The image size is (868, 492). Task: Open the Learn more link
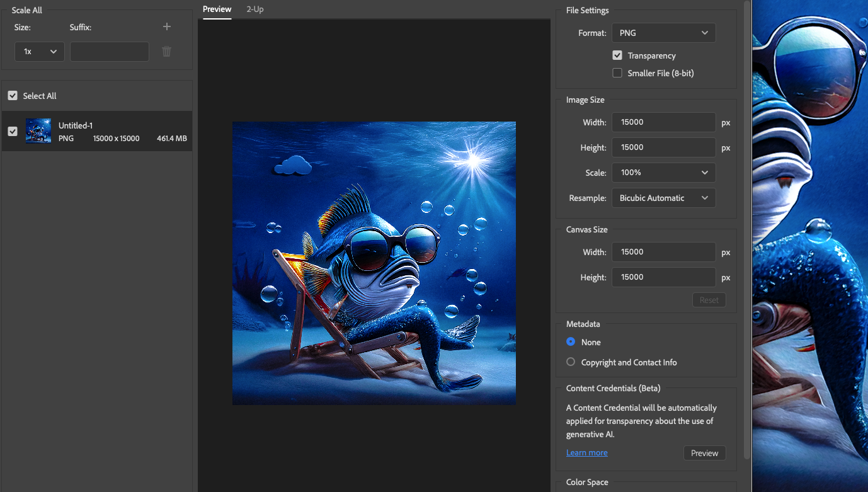click(x=586, y=452)
